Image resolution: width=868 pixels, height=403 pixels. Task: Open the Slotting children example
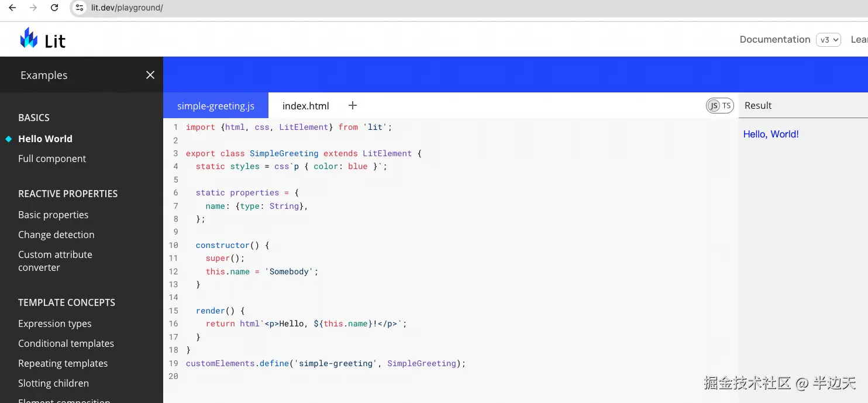(x=54, y=383)
